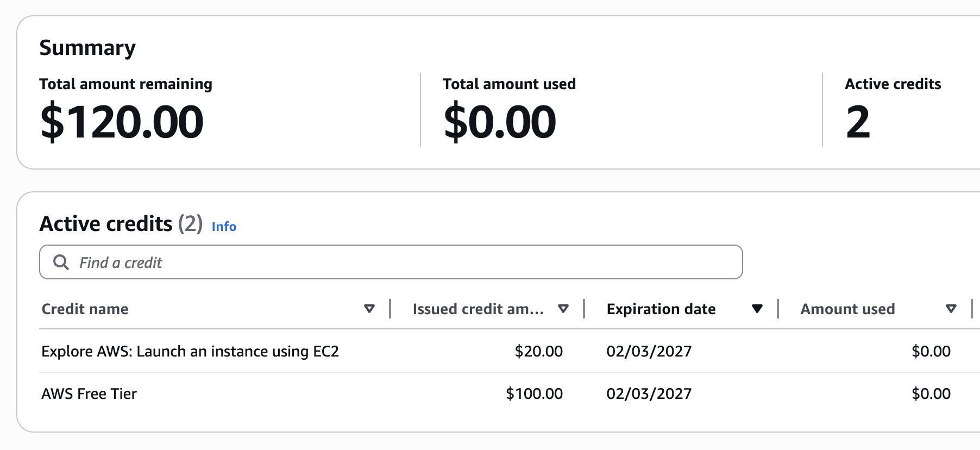Image resolution: width=980 pixels, height=450 pixels.
Task: Click the Credit name column header label
Action: coord(85,309)
